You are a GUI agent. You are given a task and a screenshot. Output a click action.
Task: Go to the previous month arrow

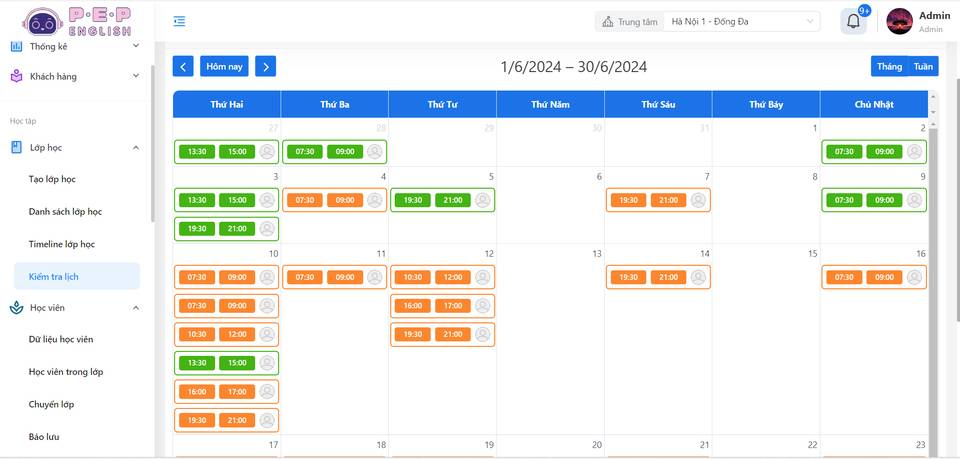[183, 66]
